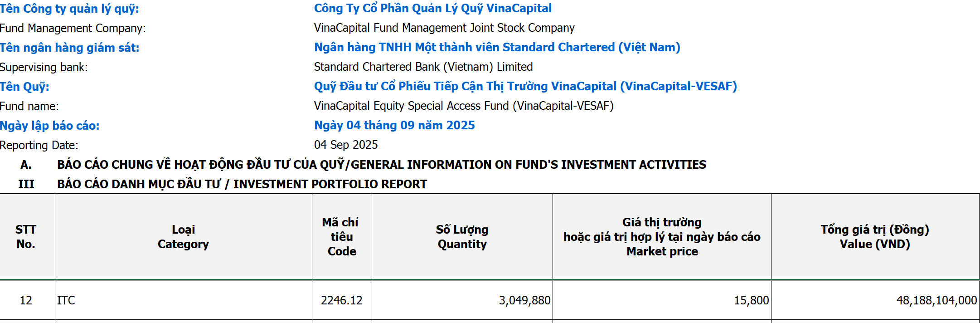980x323 pixels.
Task: Click the Vietnamese fund name Quỹ Đầu tư Cổ Phiếu
Action: [x=525, y=86]
